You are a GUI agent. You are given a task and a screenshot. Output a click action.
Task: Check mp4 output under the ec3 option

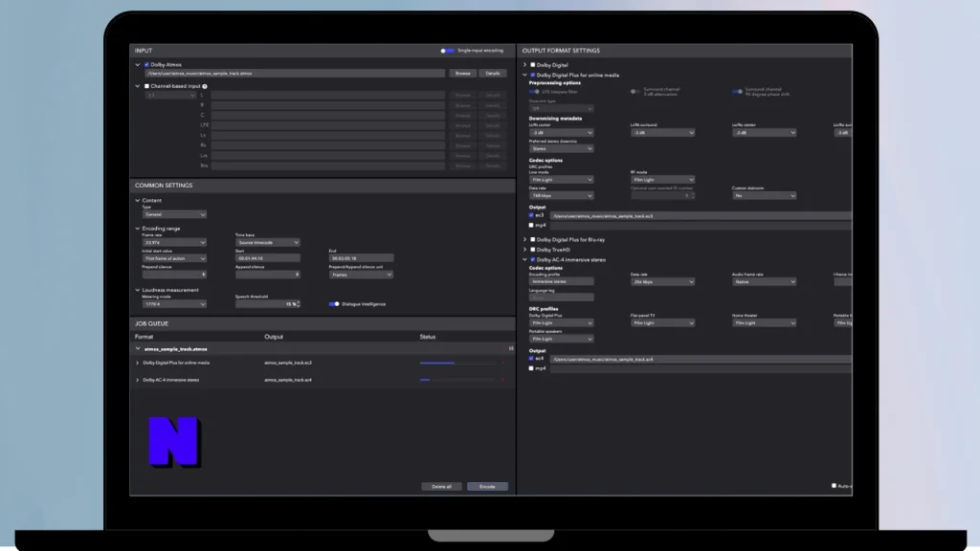pyautogui.click(x=531, y=225)
